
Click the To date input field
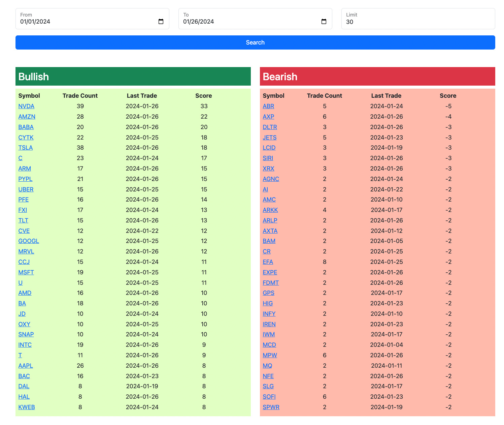[255, 19]
